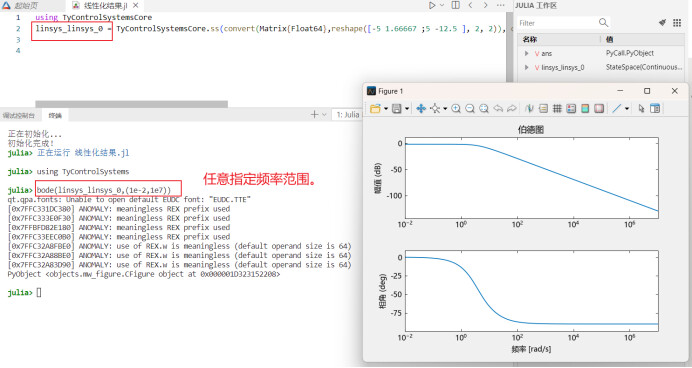Open the '1: Julia' terminal selector
Screen dimensions: 692x368
tap(348, 115)
